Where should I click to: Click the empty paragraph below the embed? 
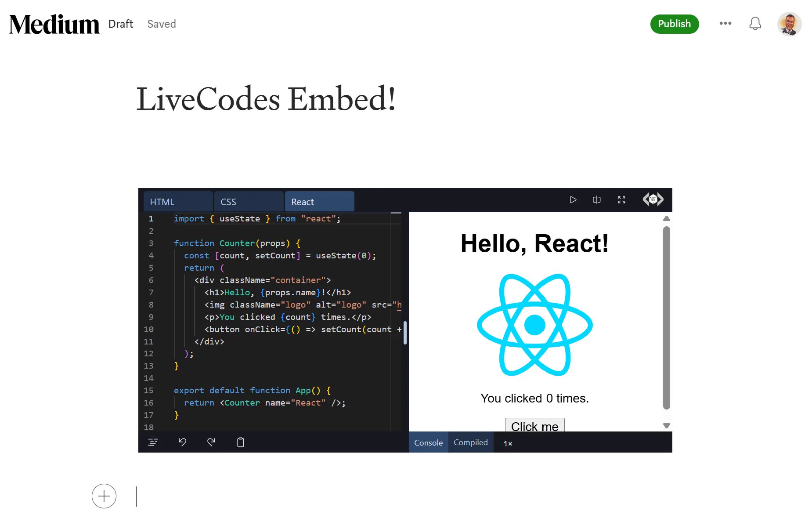click(x=404, y=497)
